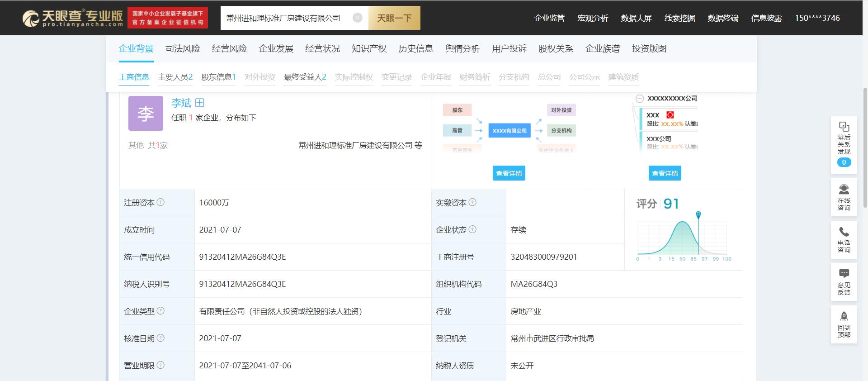
Task: Switch to 司法风险 tab
Action: pyautogui.click(x=183, y=49)
